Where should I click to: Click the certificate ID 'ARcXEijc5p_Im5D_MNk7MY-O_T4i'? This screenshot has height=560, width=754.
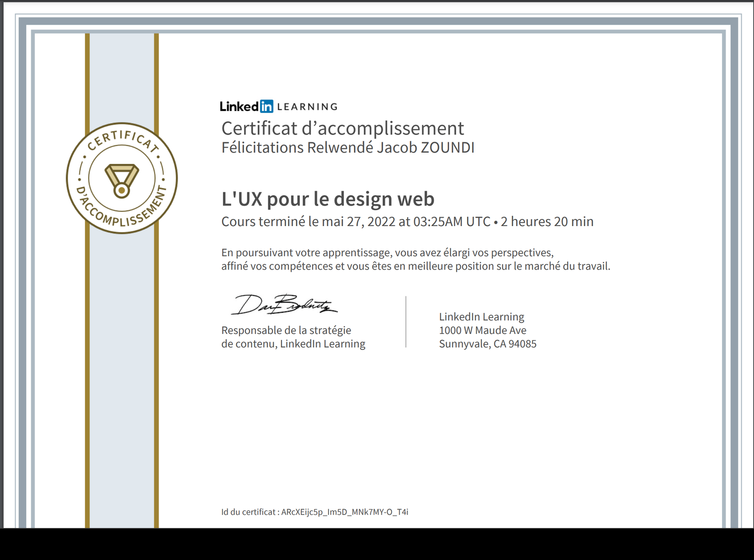coord(344,512)
